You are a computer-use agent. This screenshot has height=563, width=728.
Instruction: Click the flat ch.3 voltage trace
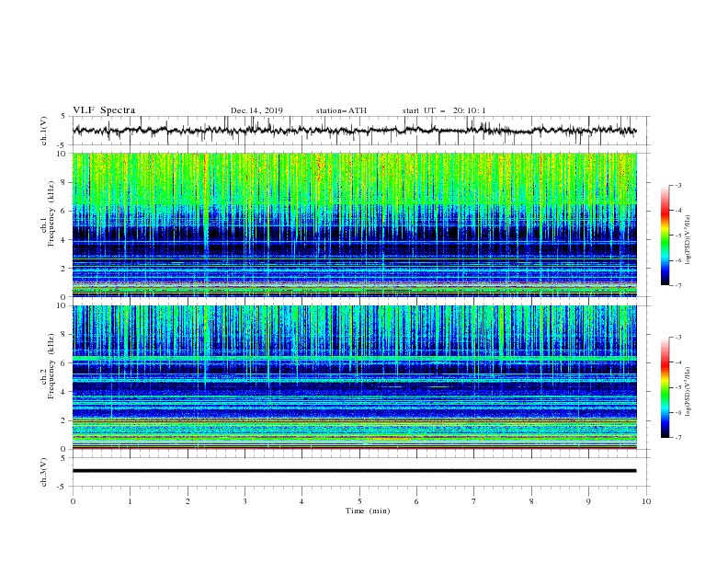354,471
